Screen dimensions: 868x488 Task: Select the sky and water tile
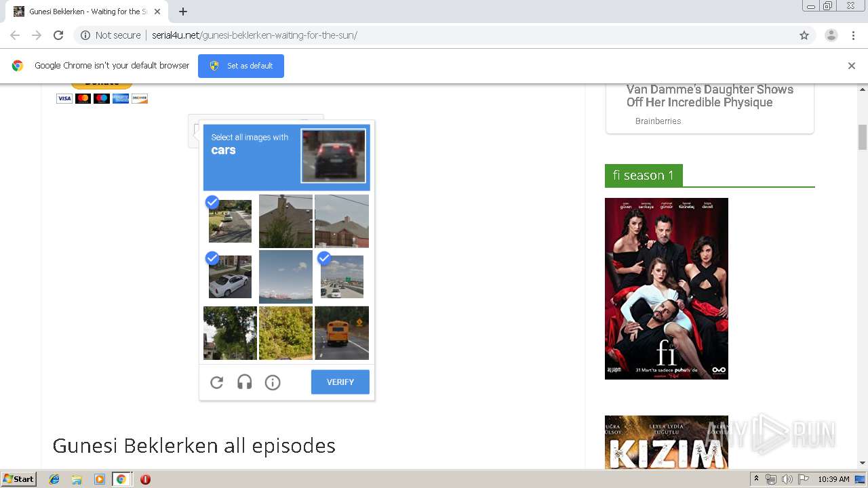pyautogui.click(x=285, y=277)
